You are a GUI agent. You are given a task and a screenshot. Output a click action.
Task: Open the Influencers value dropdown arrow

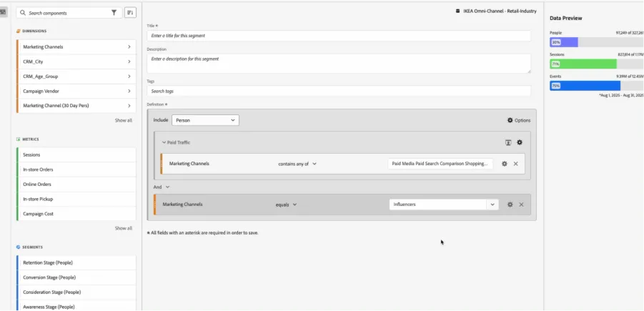(x=492, y=204)
